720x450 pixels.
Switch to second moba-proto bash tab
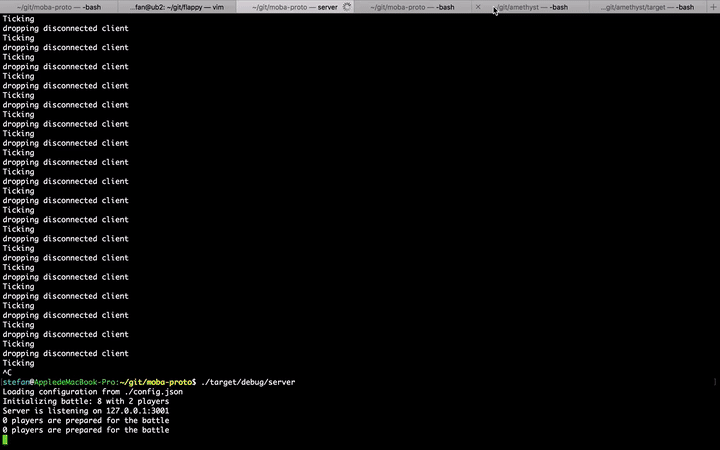(x=412, y=7)
